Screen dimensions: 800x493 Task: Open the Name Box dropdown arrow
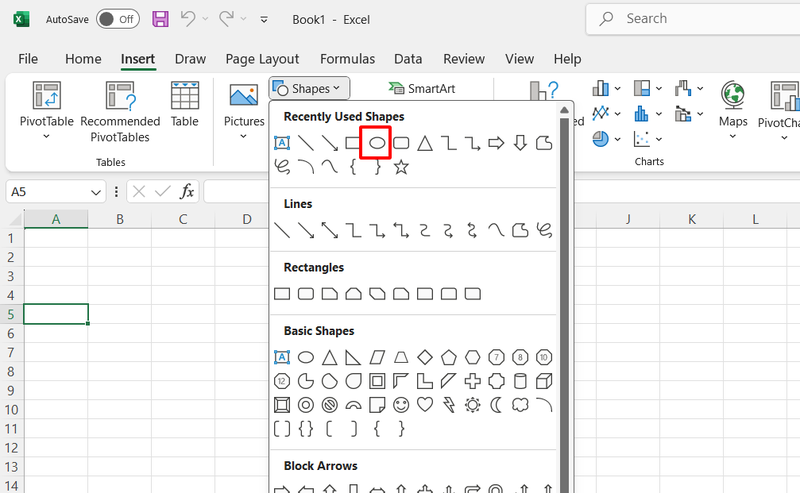pyautogui.click(x=95, y=192)
